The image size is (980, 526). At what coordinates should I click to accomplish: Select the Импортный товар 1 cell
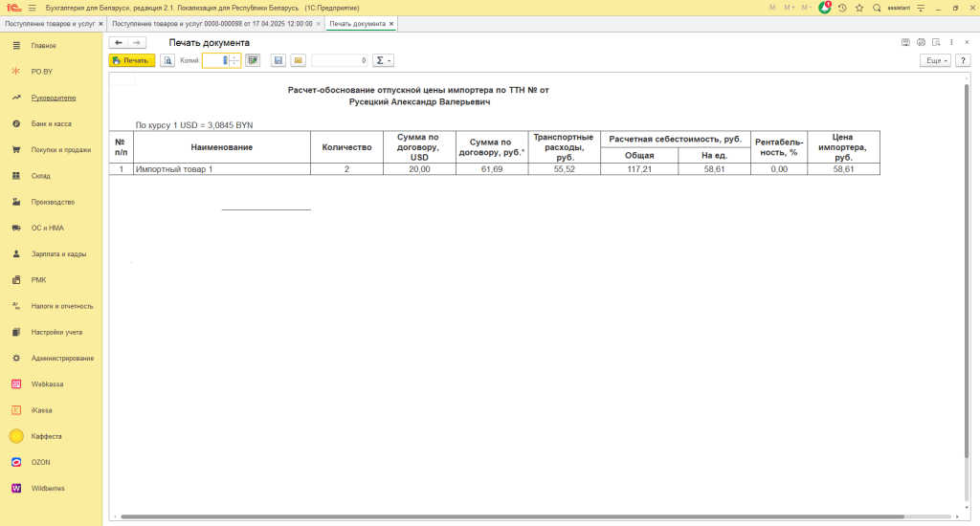pyautogui.click(x=222, y=169)
